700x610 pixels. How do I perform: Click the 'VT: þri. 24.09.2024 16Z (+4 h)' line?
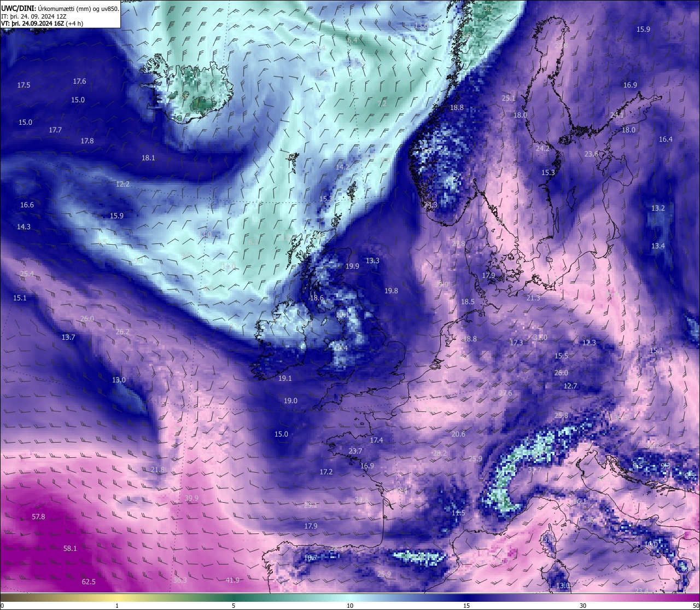click(42, 24)
